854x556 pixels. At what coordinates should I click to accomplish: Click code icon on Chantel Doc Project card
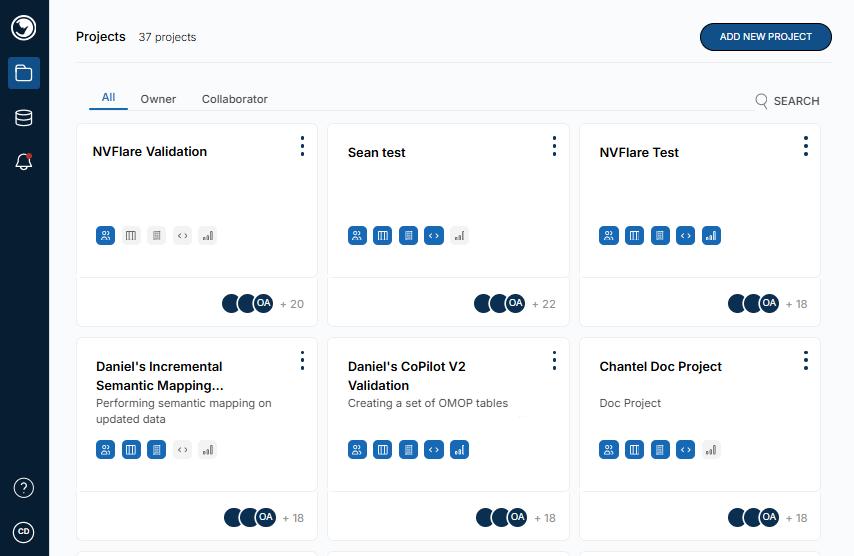point(686,450)
